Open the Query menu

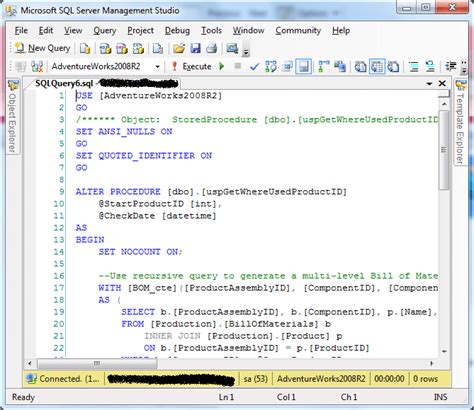click(104, 31)
